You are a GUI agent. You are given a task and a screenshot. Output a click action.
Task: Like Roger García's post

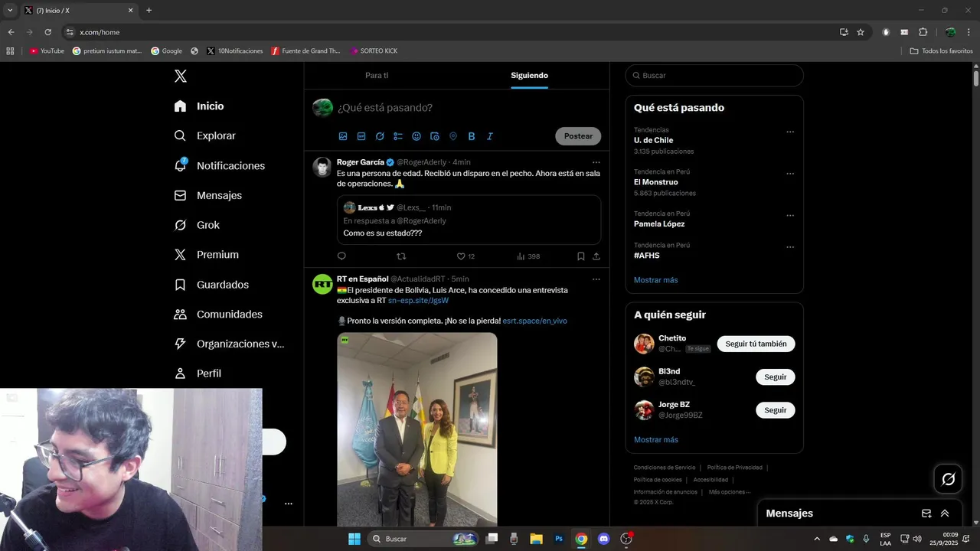[465, 256]
